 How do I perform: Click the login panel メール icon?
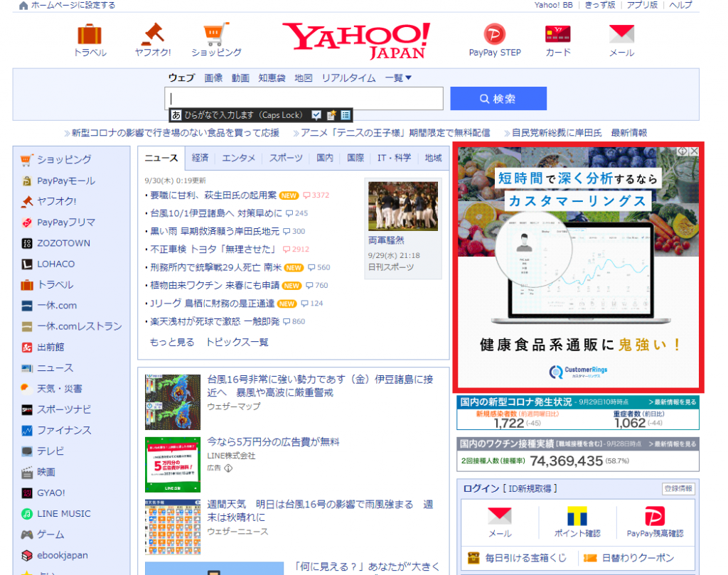coord(500,516)
